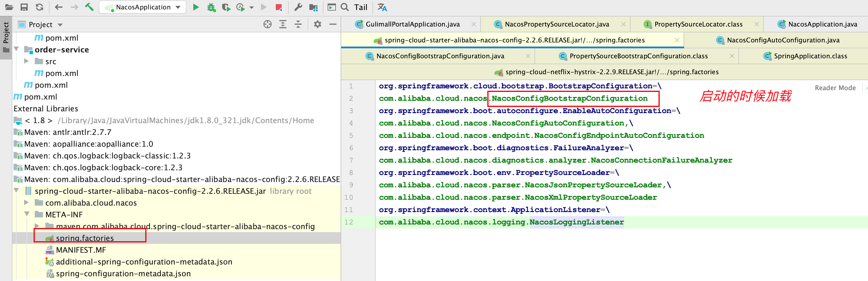Click the Translate icon
The width and height of the screenshot is (868, 281).
tap(382, 7)
